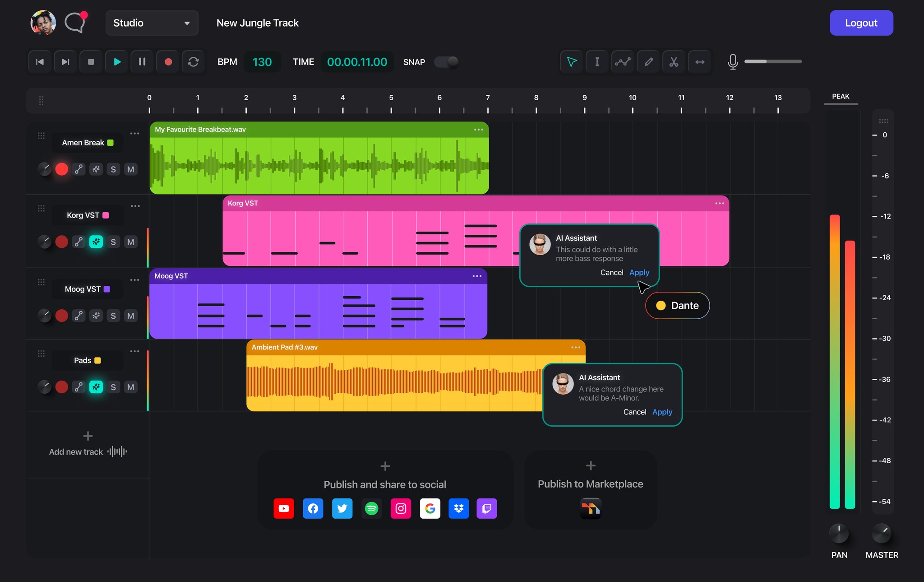Click the Spotify share icon
924x582 pixels.
[371, 508]
